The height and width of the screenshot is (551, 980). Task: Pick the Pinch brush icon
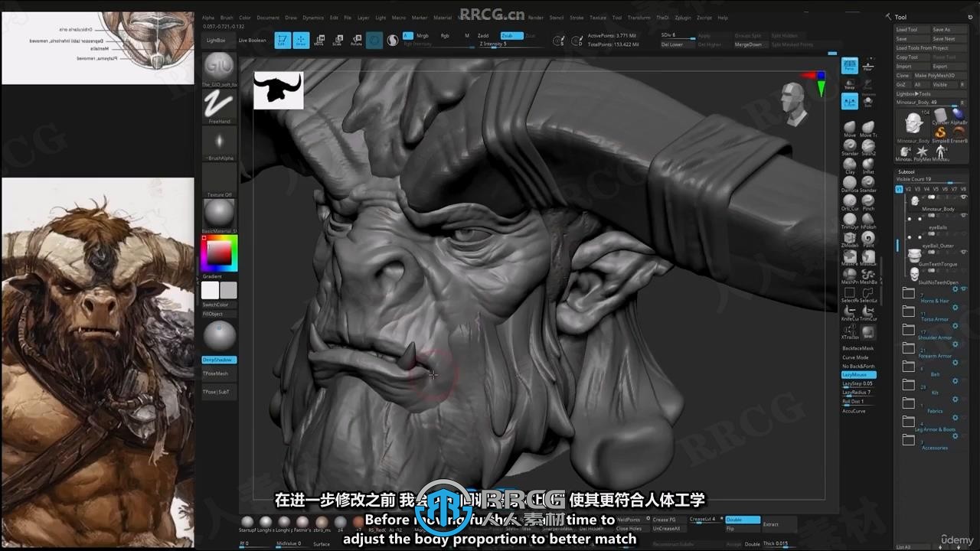[x=868, y=201]
